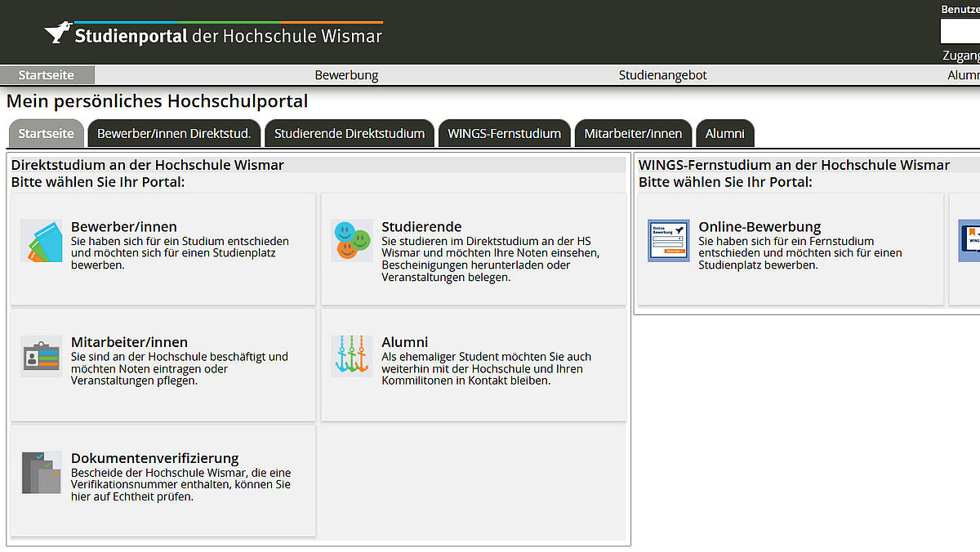This screenshot has height=552, width=980.
Task: Open the Bewerber/innen portal heading link
Action: tap(123, 226)
